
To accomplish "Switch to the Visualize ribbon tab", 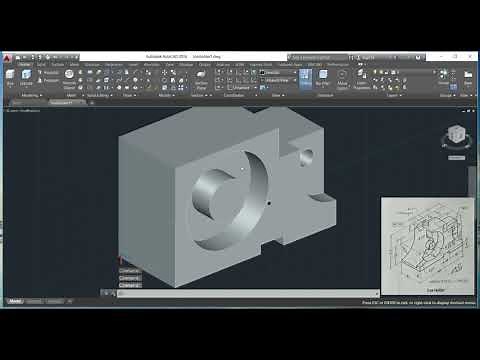I will click(x=92, y=65).
